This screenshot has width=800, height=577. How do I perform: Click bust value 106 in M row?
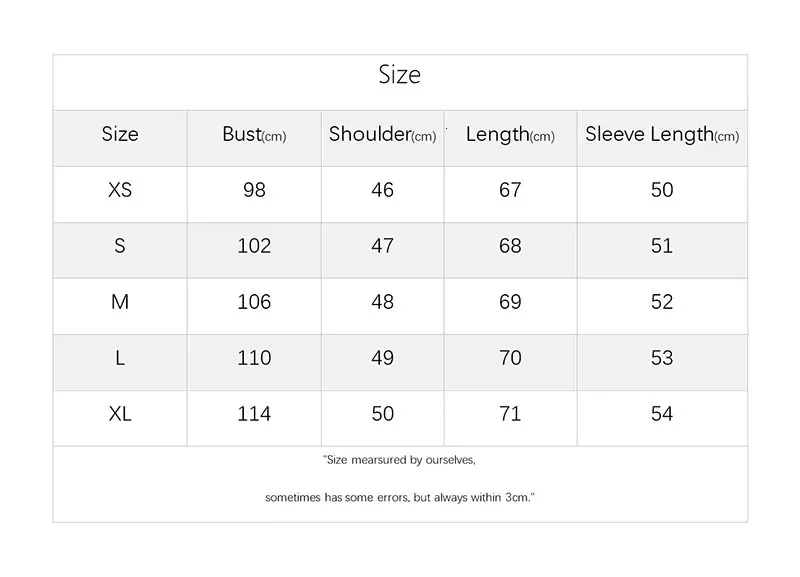[x=254, y=302]
